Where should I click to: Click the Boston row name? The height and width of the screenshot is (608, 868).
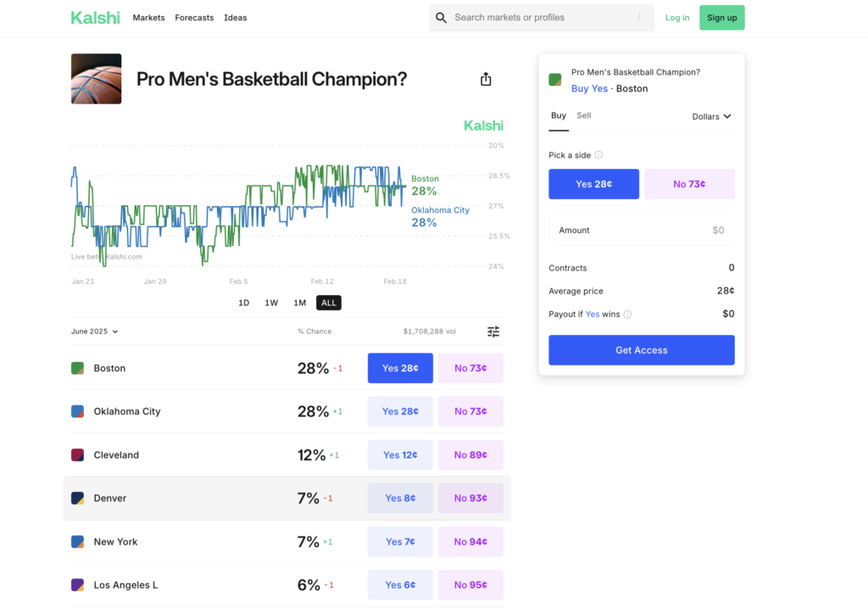[109, 368]
